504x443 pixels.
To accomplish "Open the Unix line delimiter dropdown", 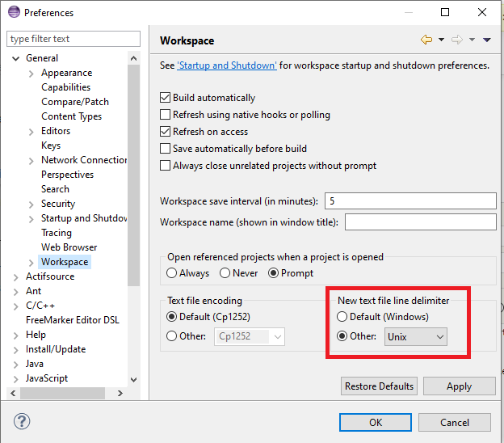I will [x=416, y=336].
